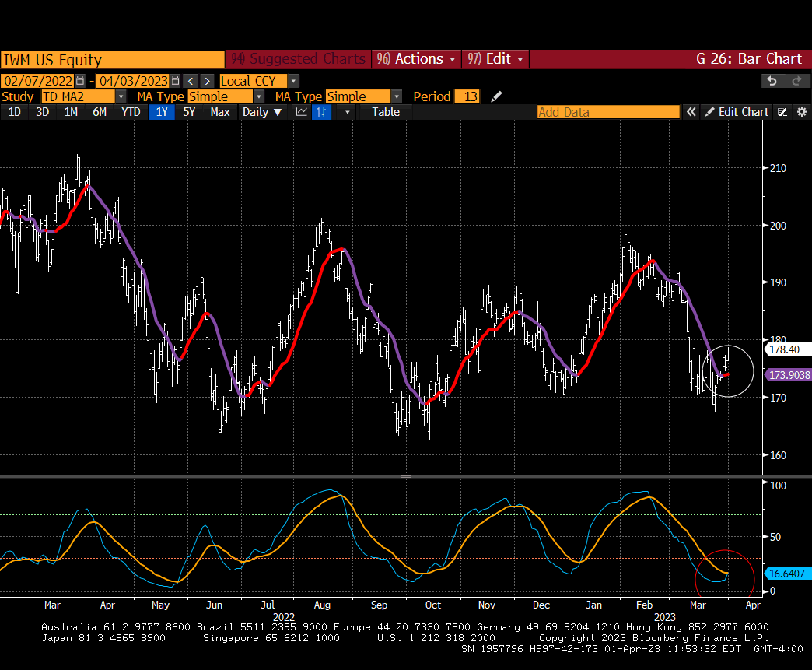The width and height of the screenshot is (812, 670).
Task: Click the 178.40 last price label
Action: pyautogui.click(x=788, y=349)
